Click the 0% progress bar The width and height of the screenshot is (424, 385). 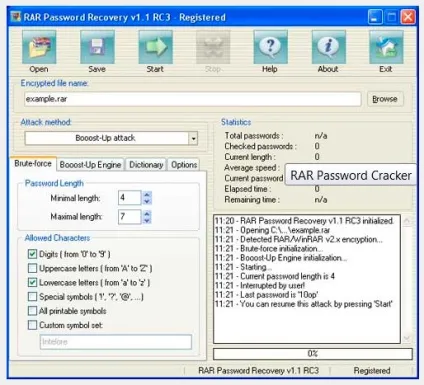(x=313, y=354)
